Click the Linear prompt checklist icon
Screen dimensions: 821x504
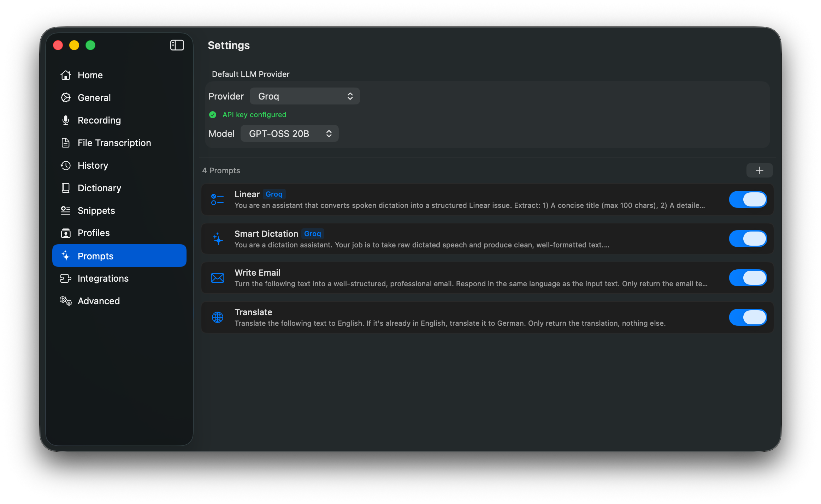(217, 199)
